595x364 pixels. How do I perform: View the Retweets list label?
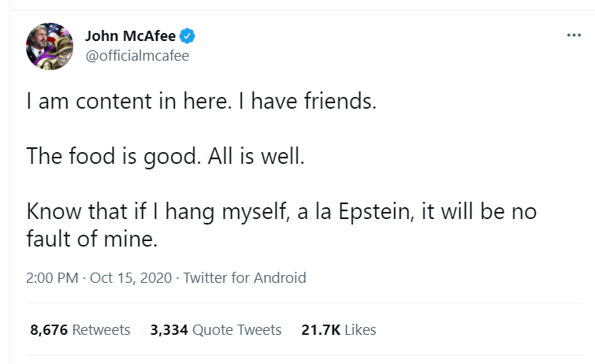point(101,330)
